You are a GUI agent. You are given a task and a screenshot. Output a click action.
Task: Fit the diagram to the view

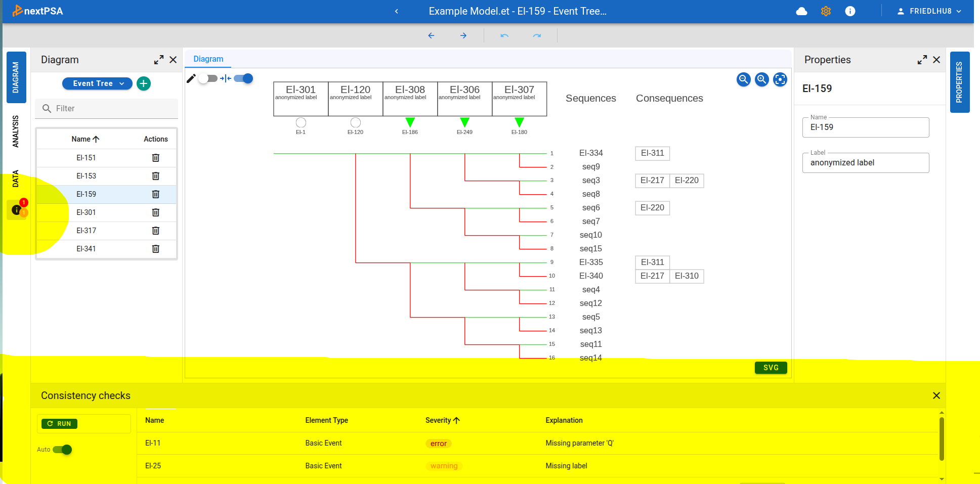[x=780, y=79]
